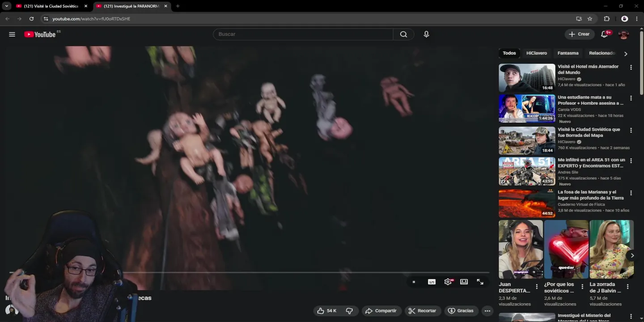
Task: Open options for 'Juan DESPIERTA' short
Action: click(537, 287)
